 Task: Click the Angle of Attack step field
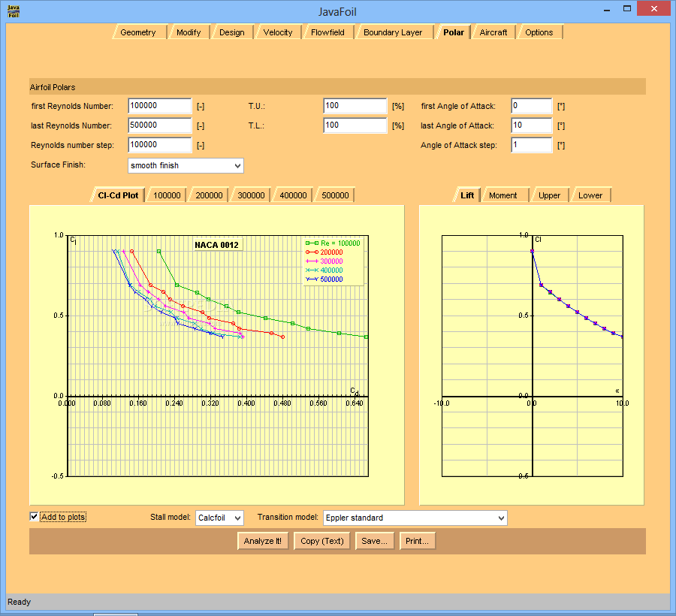(532, 145)
